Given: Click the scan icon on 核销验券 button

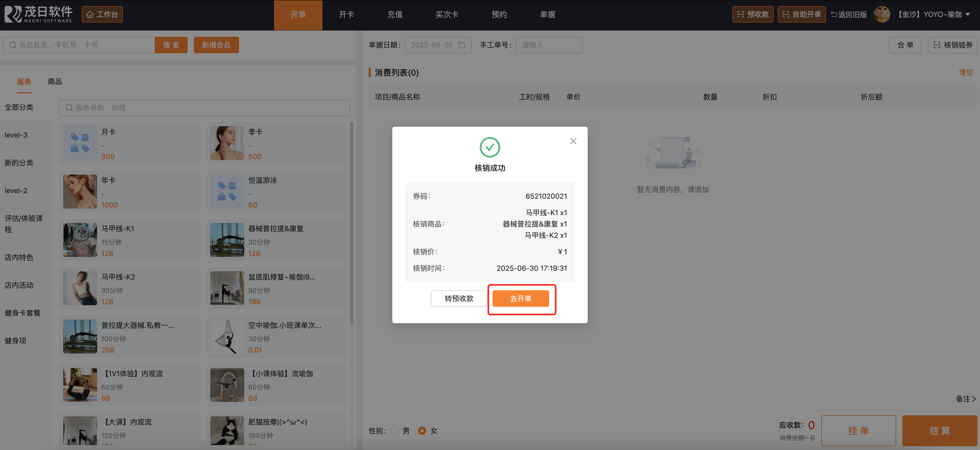Looking at the screenshot, I should [937, 45].
